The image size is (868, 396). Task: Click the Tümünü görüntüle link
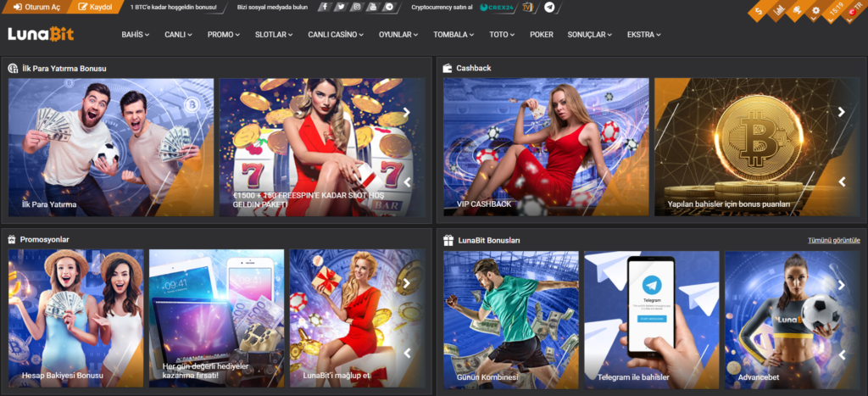[x=834, y=240]
